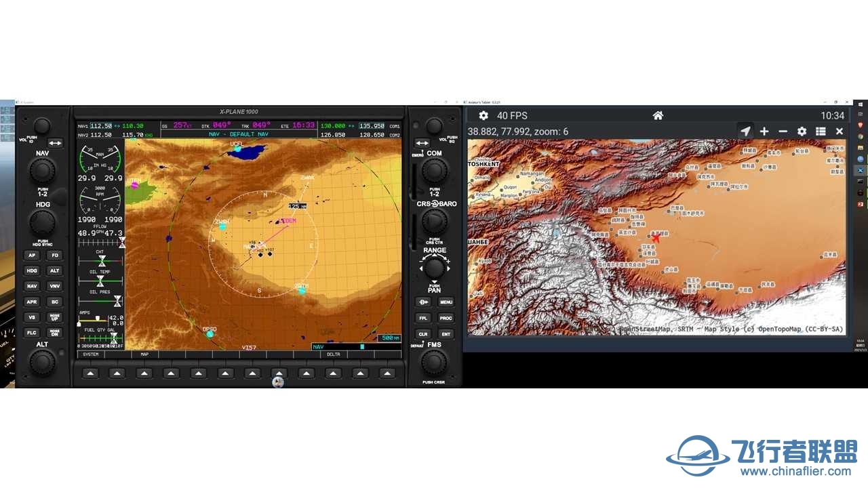
Task: Click the softkey arrow below MAP
Action: (x=144, y=373)
